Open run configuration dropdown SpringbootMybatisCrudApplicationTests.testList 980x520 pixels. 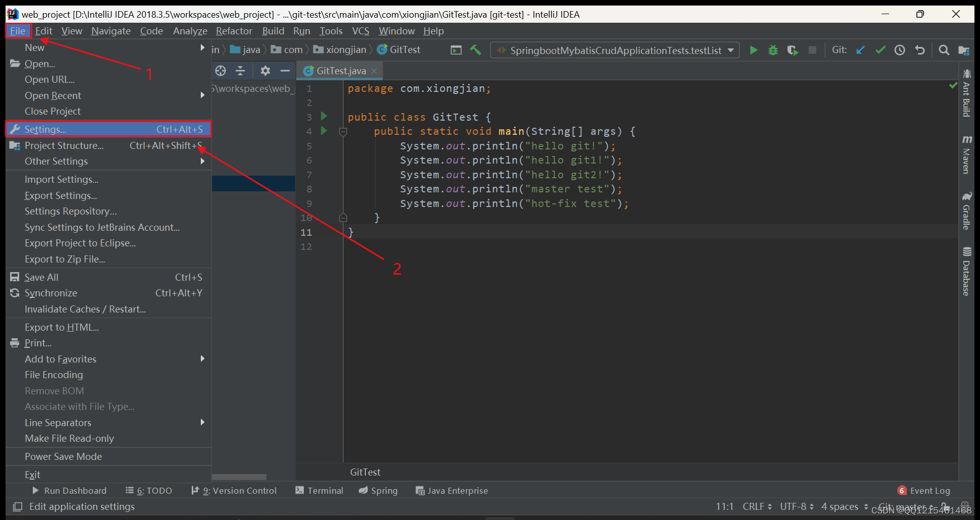[x=615, y=50]
